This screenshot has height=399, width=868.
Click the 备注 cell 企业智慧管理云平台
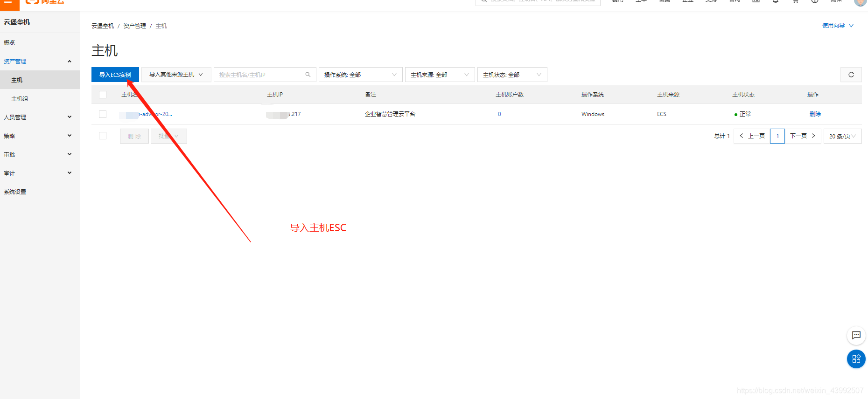point(390,114)
